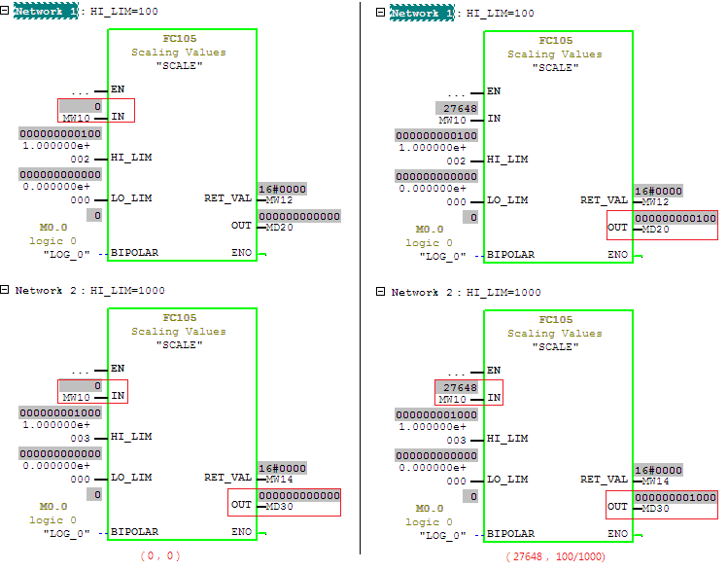
Task: Collapse Network 1 in the left panel
Action: pos(6,12)
